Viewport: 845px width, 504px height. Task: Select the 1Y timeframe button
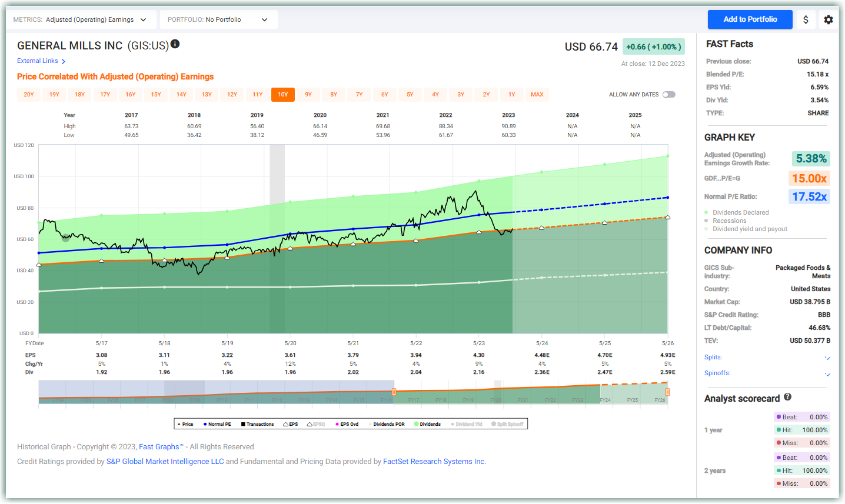(511, 94)
